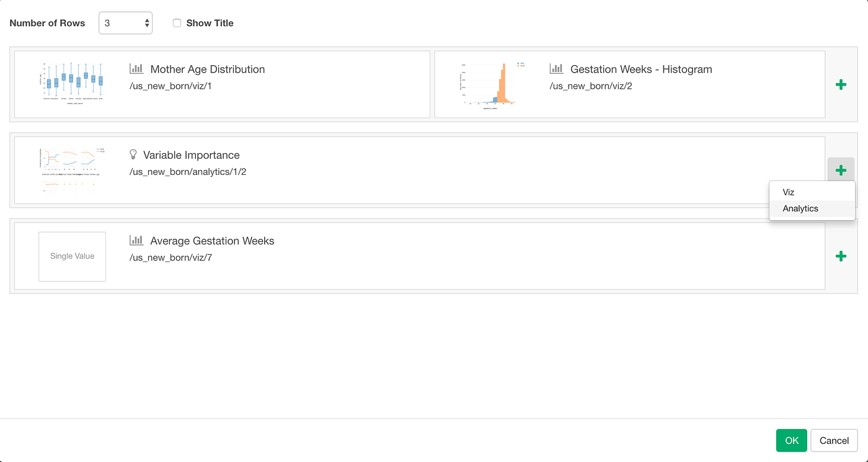
Task: Click the OK button
Action: tap(791, 440)
